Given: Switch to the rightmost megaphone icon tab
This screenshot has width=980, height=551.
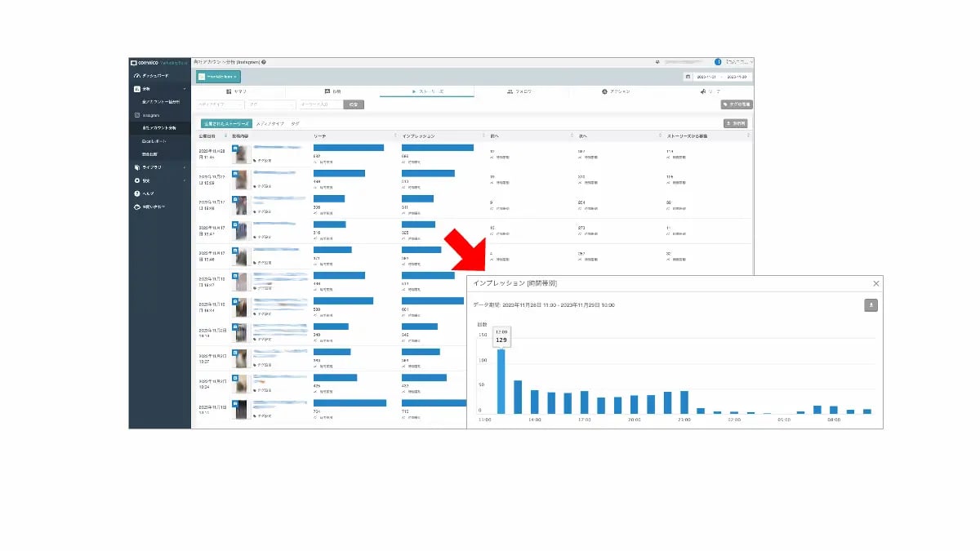Looking at the screenshot, I should pyautogui.click(x=709, y=91).
